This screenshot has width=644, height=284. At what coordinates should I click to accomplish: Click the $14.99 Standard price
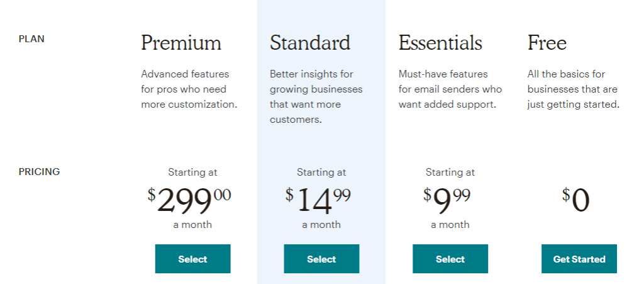pos(319,200)
